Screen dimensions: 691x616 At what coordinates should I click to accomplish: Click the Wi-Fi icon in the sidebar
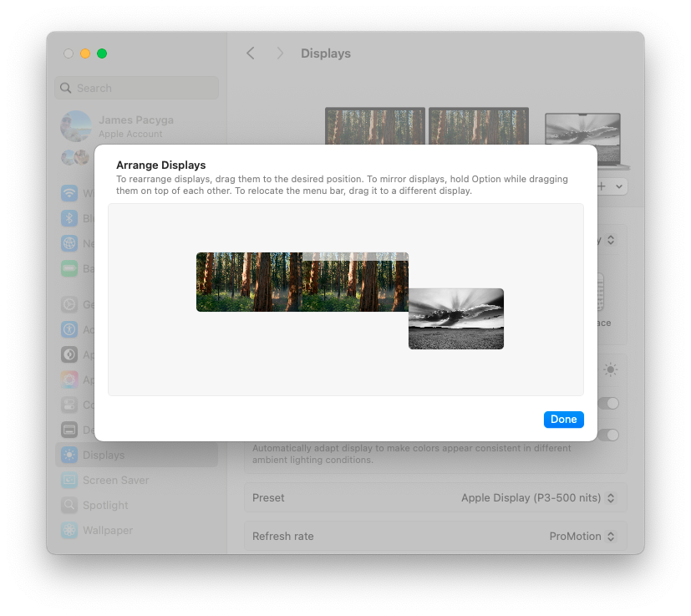(x=69, y=193)
